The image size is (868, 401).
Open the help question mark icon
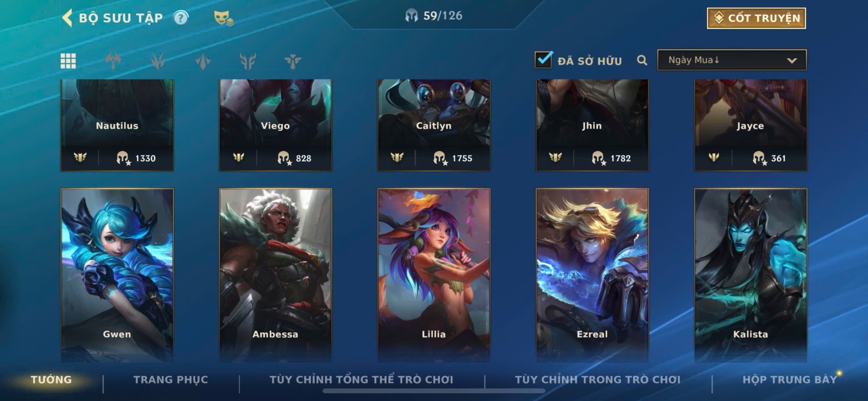click(x=181, y=17)
